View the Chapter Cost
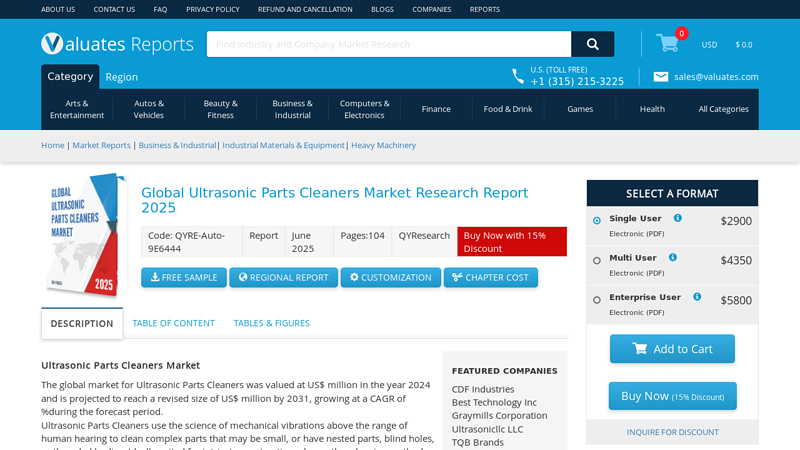Screen dimensions: 800x450 pos(491,278)
